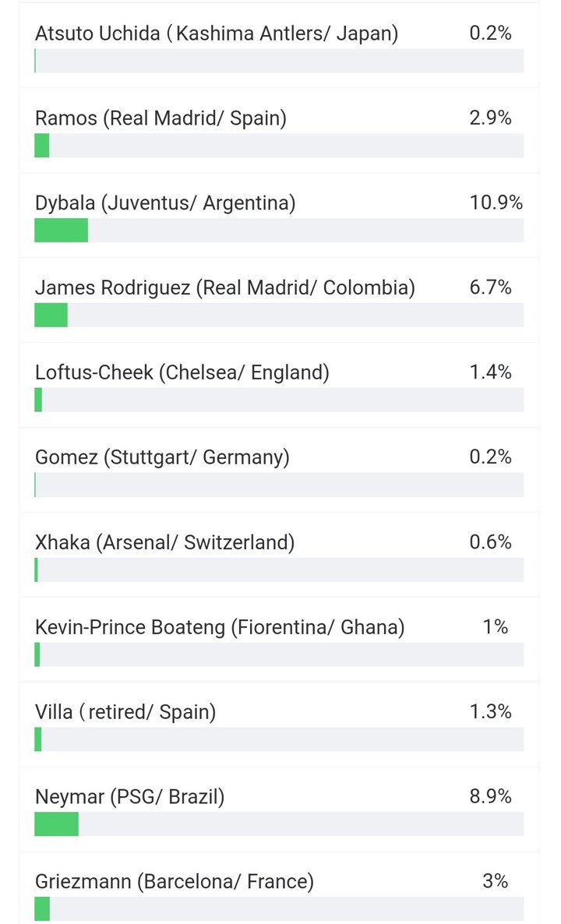Screen dimensions: 561x924
Task: Choose James Rodriguez (Real Madrid/ Colombia)
Action: [225, 288]
